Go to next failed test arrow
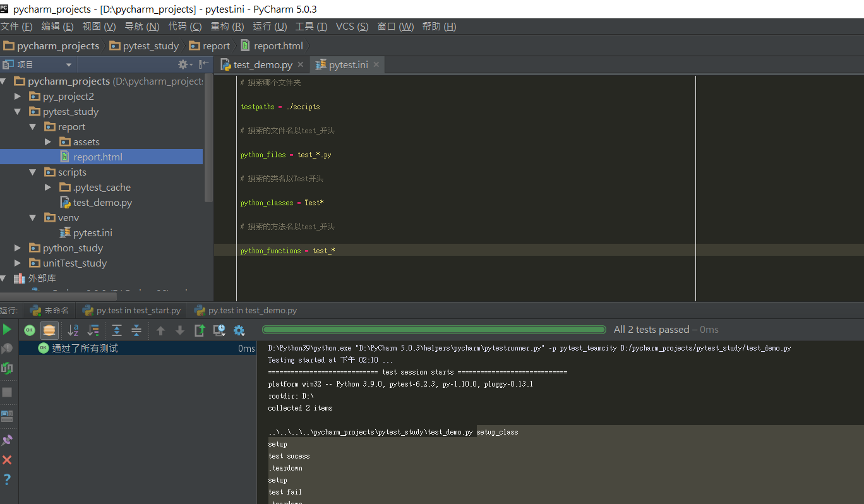The height and width of the screenshot is (504, 864). [x=180, y=330]
